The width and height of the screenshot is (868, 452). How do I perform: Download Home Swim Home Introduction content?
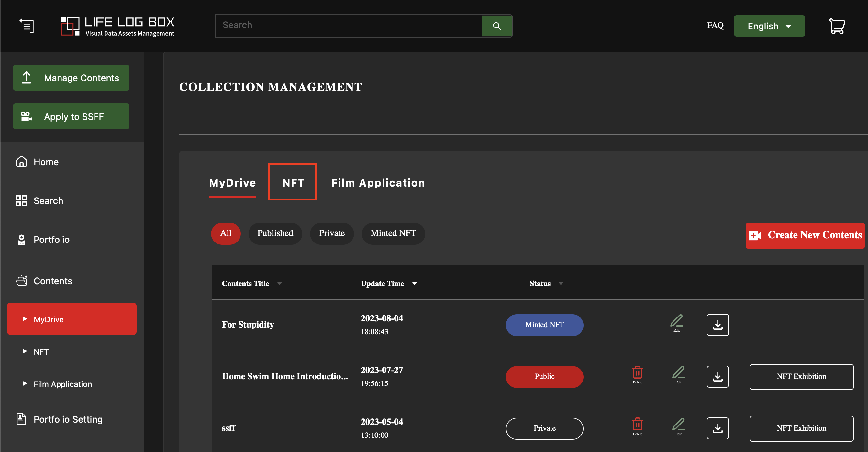(x=718, y=377)
